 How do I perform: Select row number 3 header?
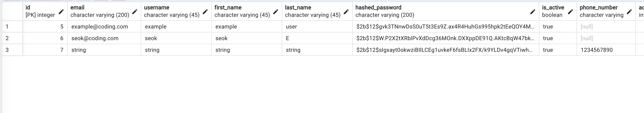pyautogui.click(x=12, y=50)
